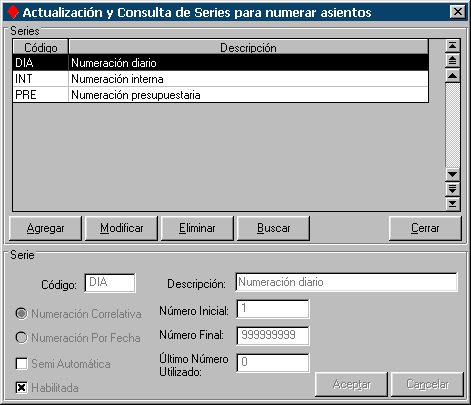Jump to last record scrollbar icon
This screenshot has height=405, width=471.
click(452, 203)
